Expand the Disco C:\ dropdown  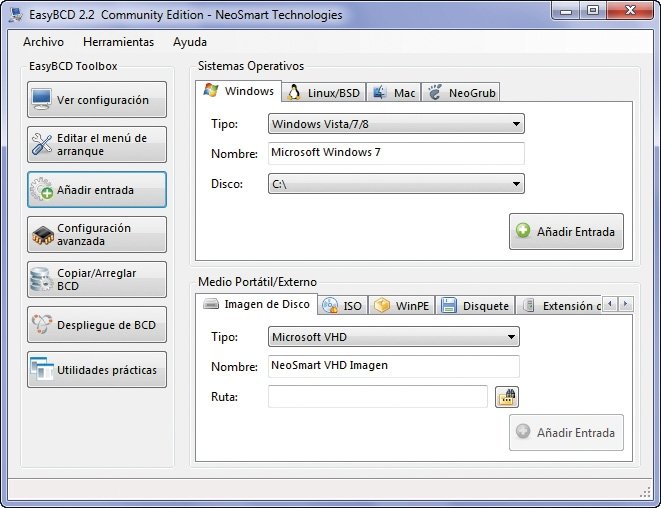(x=396, y=184)
